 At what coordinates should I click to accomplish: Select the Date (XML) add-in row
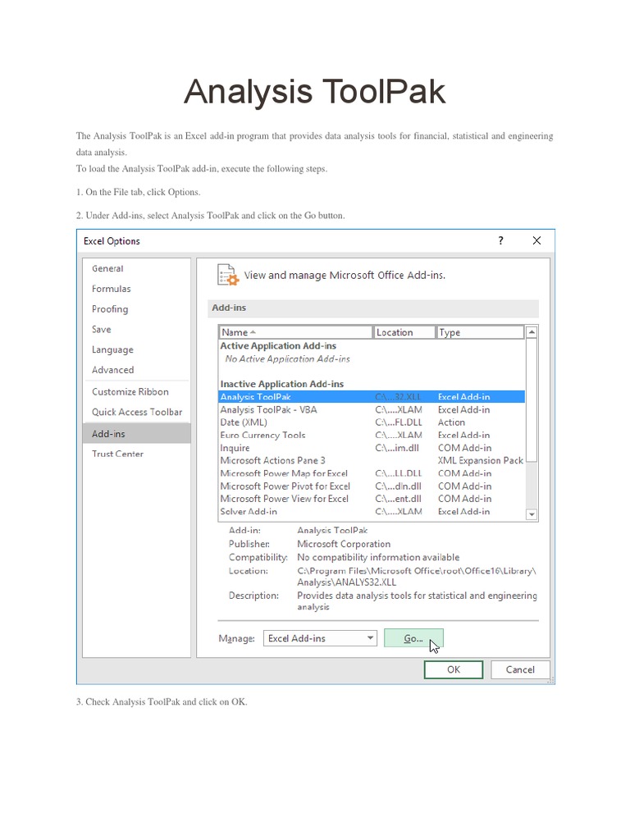pyautogui.click(x=372, y=422)
